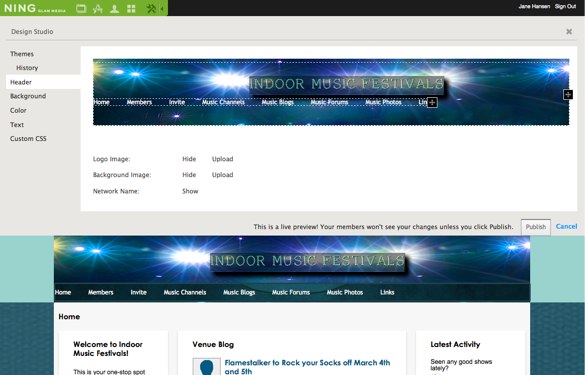The image size is (585, 375).
Task: Hide the Background Image
Action: coord(189,175)
